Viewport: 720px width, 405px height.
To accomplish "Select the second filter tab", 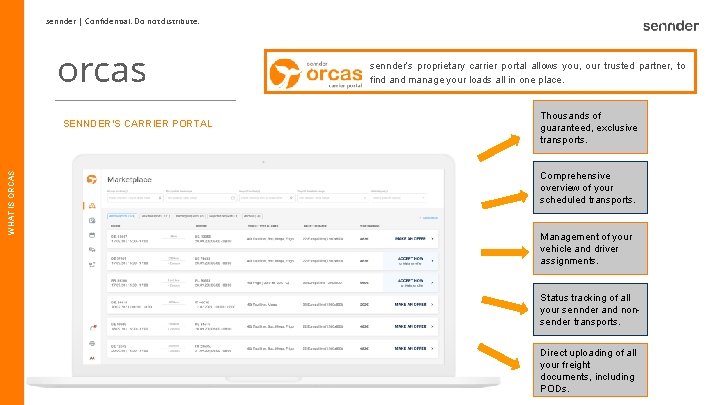I will click(155, 216).
